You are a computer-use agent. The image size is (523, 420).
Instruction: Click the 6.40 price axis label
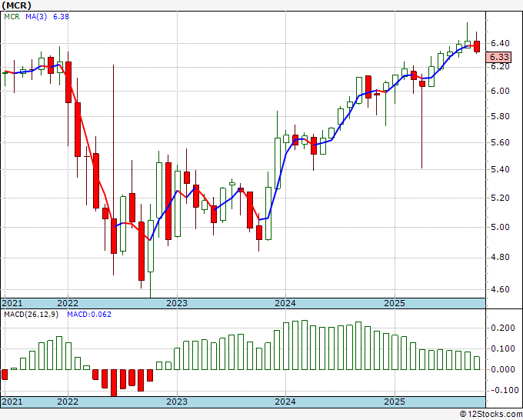coord(500,43)
